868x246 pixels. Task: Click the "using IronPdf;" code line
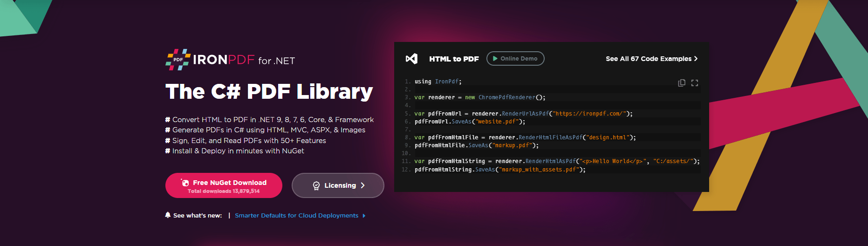point(437,82)
